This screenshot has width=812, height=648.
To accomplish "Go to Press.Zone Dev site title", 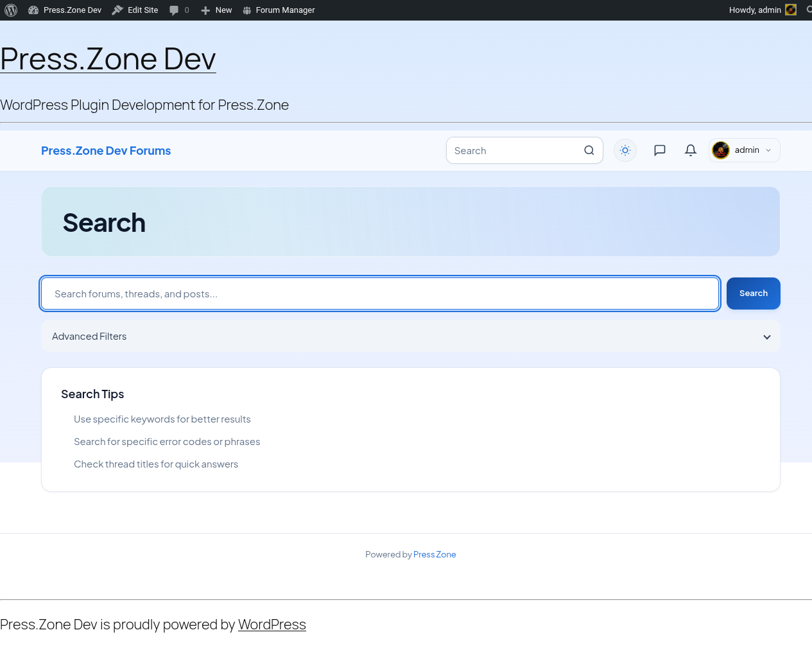I will click(x=108, y=59).
